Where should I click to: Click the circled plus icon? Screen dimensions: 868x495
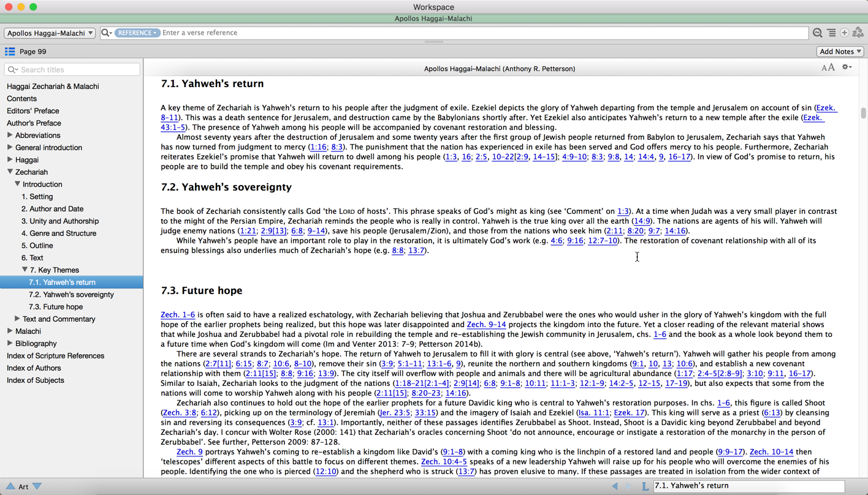(x=845, y=33)
